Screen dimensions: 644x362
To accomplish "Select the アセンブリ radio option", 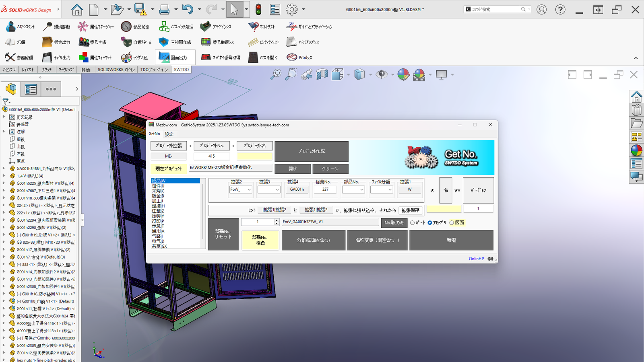I will pyautogui.click(x=430, y=223).
